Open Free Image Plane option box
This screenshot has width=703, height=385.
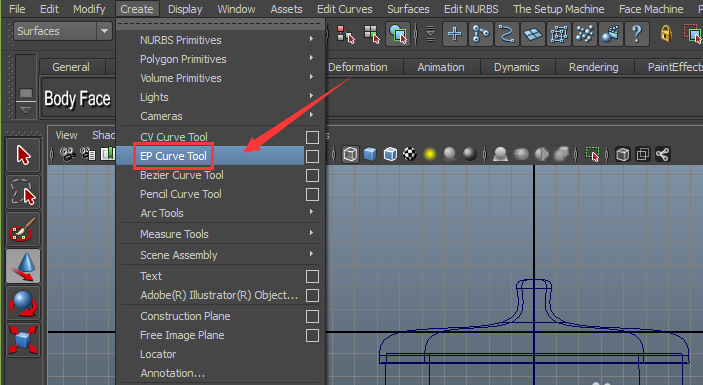click(x=312, y=336)
